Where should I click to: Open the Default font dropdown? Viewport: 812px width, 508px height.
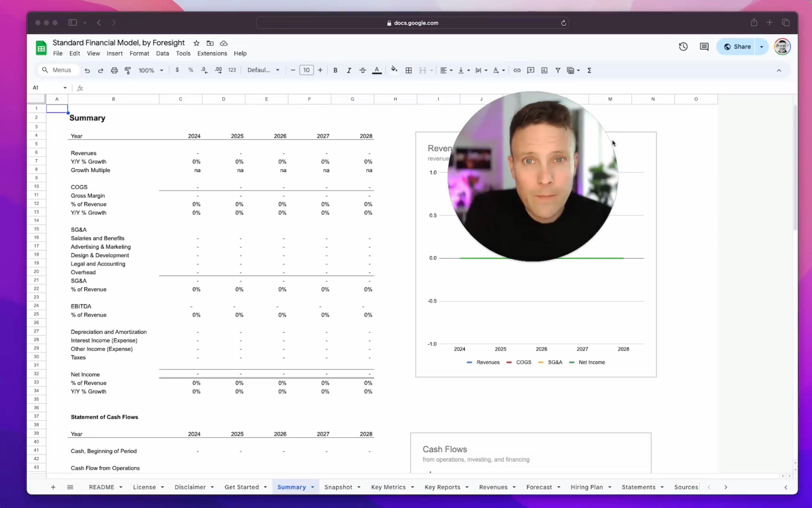[263, 70]
